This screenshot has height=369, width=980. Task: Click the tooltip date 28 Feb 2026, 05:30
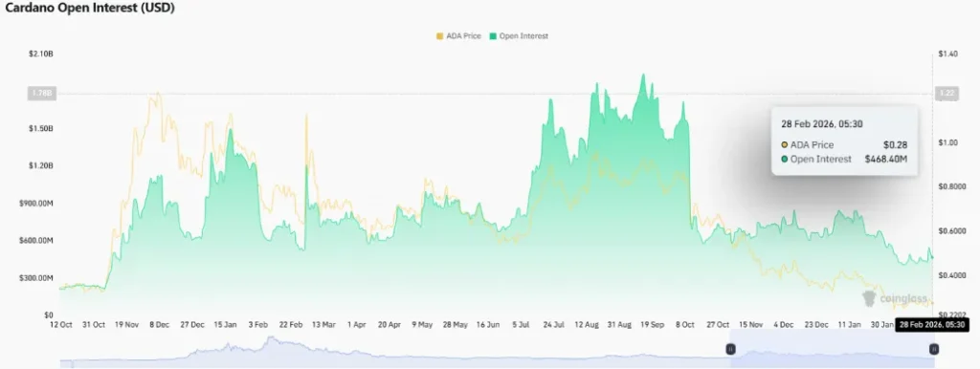point(822,123)
